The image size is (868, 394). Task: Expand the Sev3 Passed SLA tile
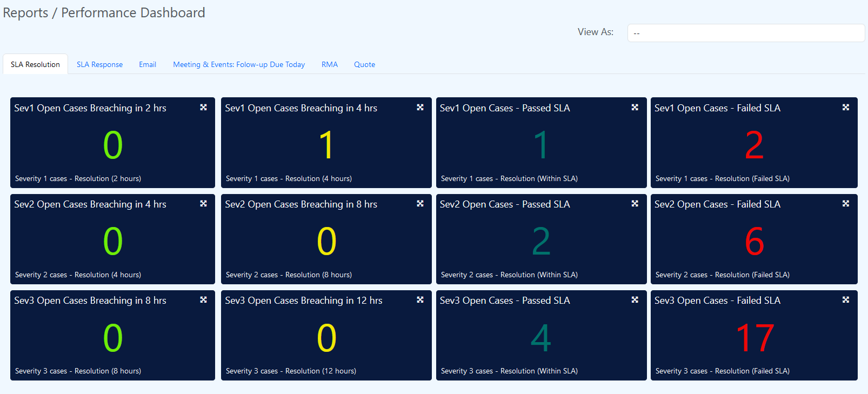(635, 300)
